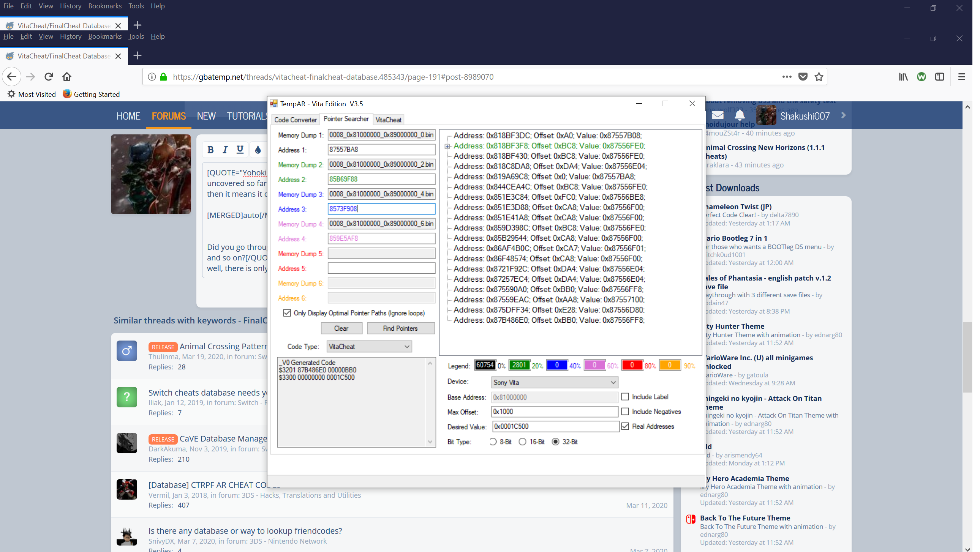Open the Library icon in toolbar
The image size is (980, 552).
point(903,77)
